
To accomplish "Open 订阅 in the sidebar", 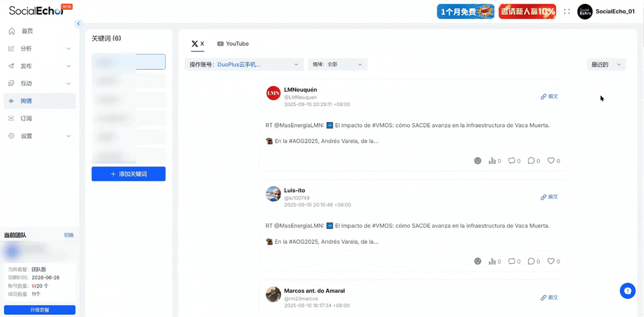I will pos(27,118).
